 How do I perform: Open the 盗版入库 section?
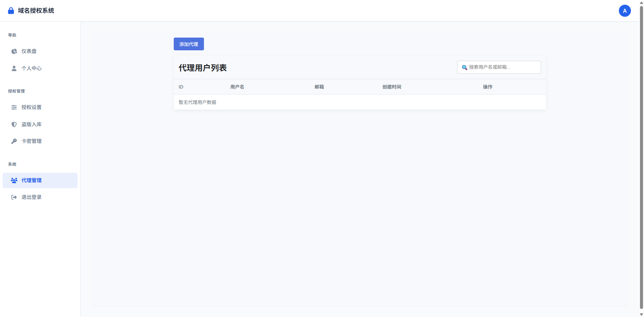[x=31, y=124]
